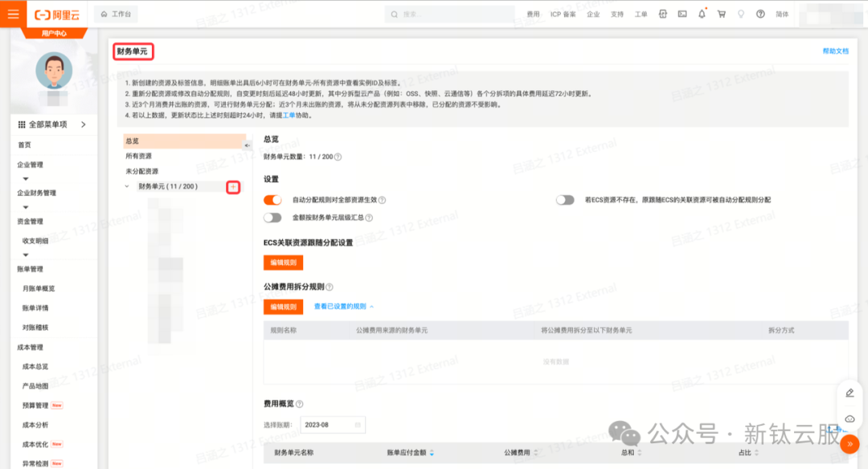Click the 工作台 button
Screen dimensions: 868x469
coord(117,14)
